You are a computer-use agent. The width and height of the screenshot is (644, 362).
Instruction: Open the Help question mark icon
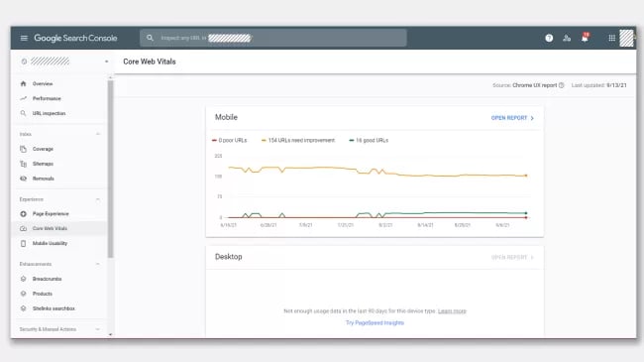coord(549,38)
